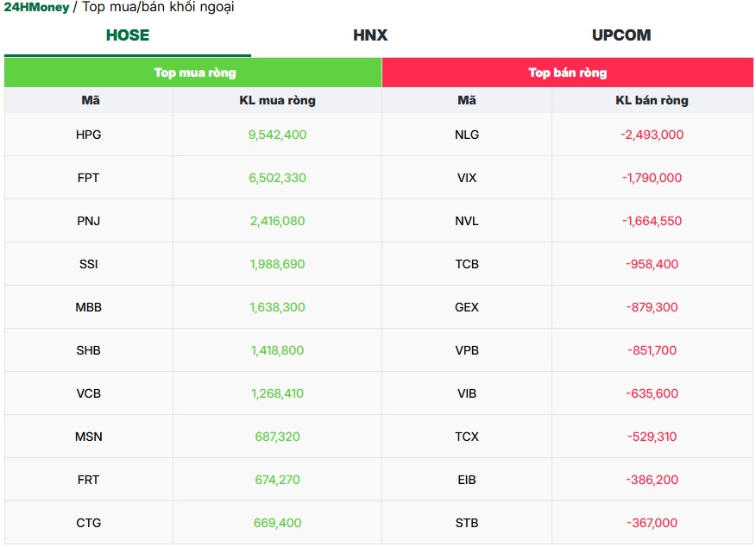Click the TCX stock code
Image resolution: width=756 pixels, height=547 pixels.
(467, 437)
